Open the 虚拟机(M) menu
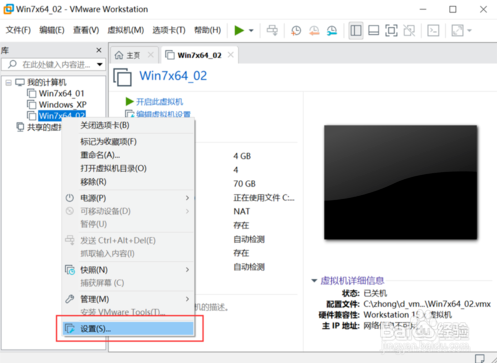Image resolution: width=497 pixels, height=363 pixels. 126,30
